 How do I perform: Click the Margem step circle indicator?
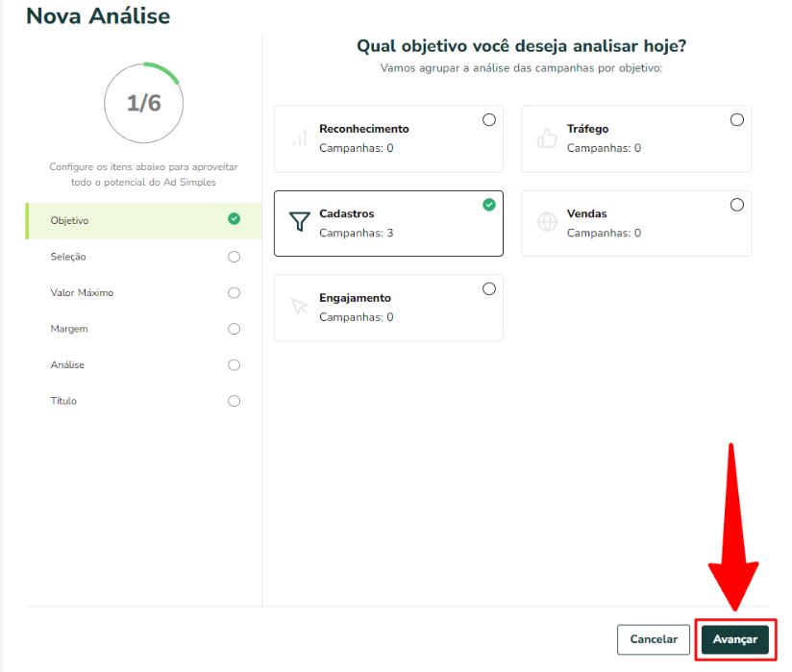pyautogui.click(x=234, y=329)
